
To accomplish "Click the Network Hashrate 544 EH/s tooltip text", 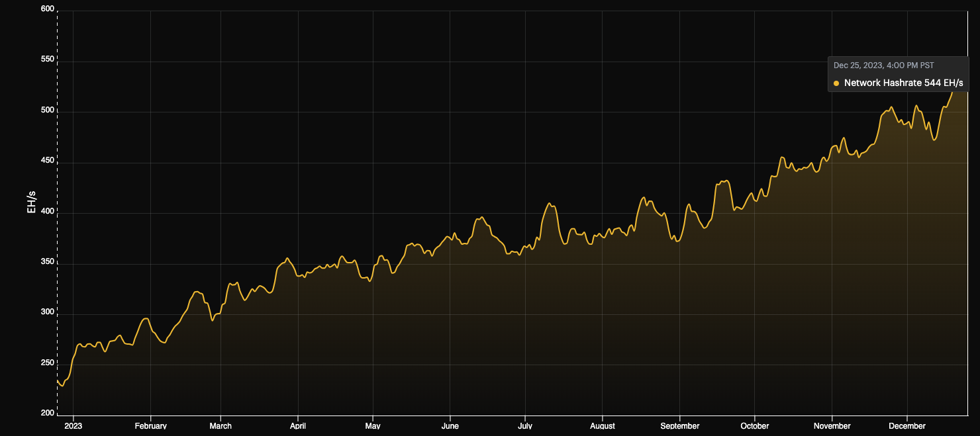I will coord(903,83).
